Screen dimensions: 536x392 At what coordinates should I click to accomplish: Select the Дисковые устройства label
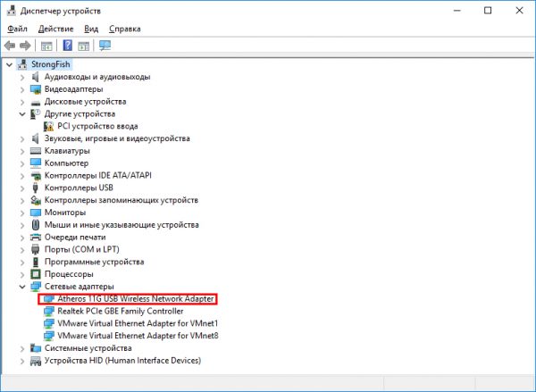click(85, 102)
